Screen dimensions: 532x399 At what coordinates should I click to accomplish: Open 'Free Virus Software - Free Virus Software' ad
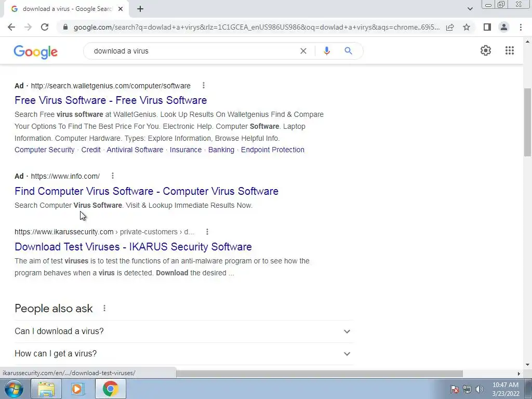pos(111,100)
